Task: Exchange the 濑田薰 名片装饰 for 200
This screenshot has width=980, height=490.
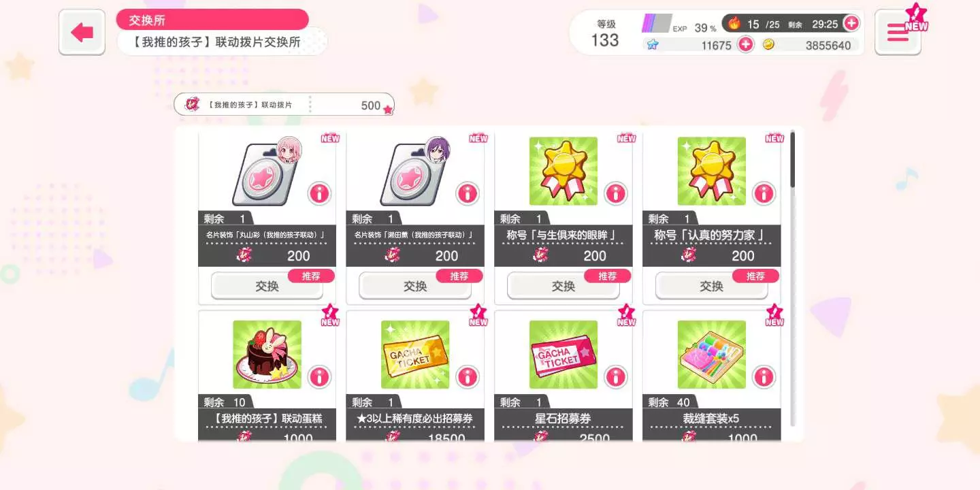Action: click(415, 286)
